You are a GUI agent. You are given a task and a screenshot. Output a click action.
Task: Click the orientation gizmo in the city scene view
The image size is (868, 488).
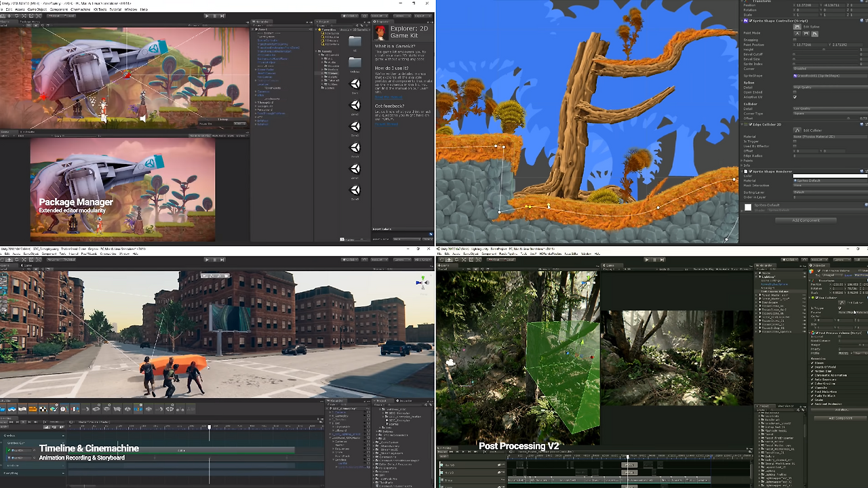pos(421,282)
